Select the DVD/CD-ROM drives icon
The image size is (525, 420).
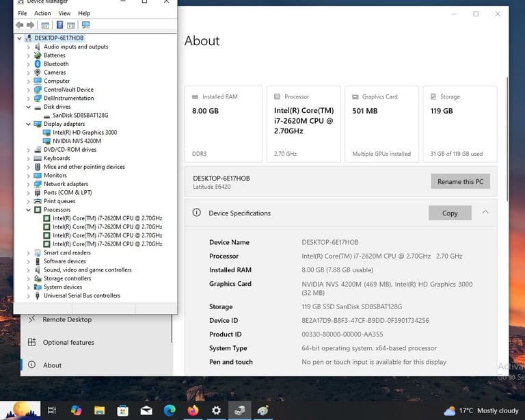click(x=38, y=150)
